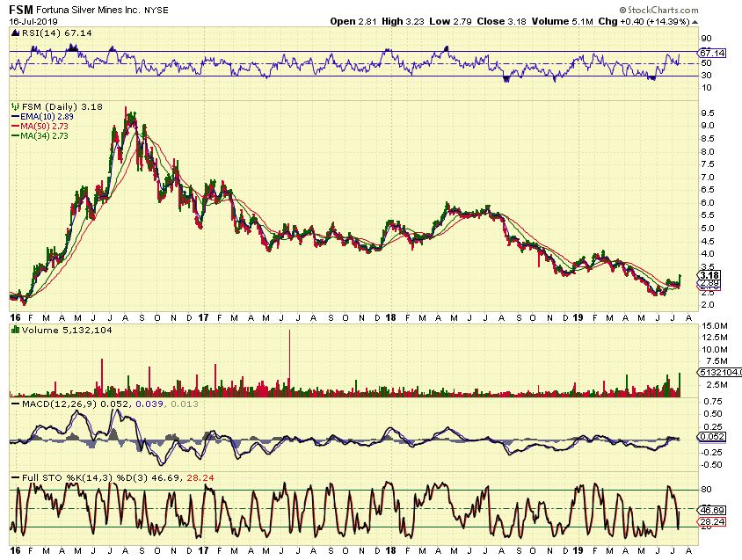Click the NYSE exchange label
Image resolution: width=742 pixels, height=560 pixels.
[156, 11]
